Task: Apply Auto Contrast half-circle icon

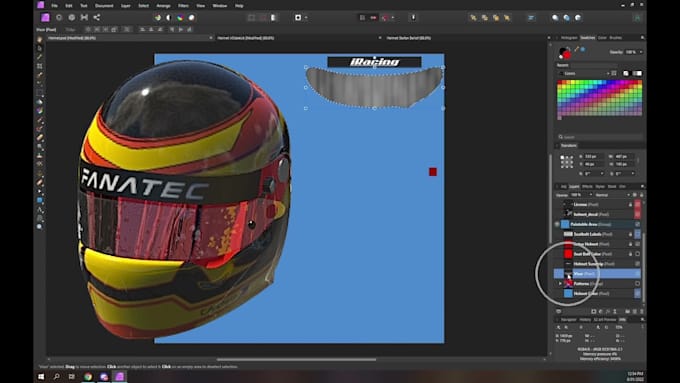Action: point(169,18)
